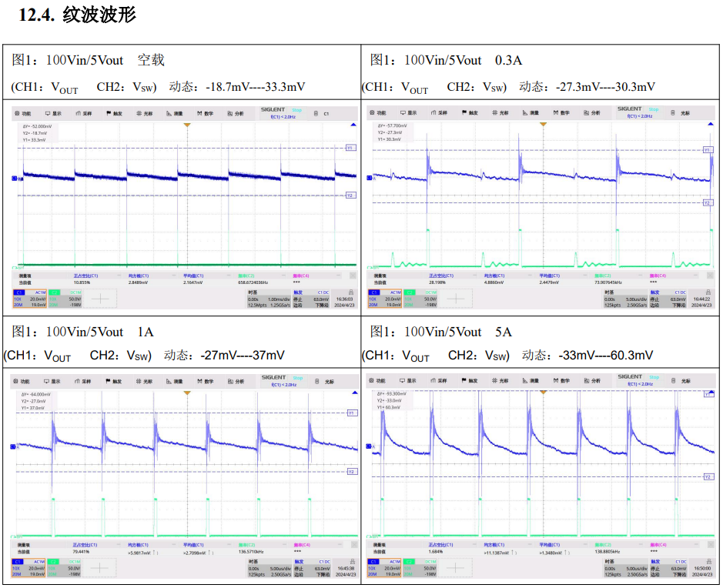Open 功能 menu in the 5A scope capture

click(377, 381)
